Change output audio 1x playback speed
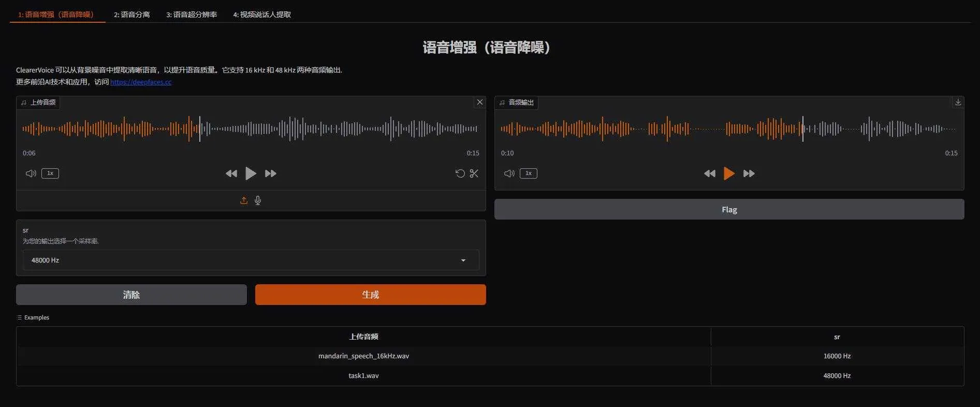The height and width of the screenshot is (407, 980). pyautogui.click(x=529, y=173)
